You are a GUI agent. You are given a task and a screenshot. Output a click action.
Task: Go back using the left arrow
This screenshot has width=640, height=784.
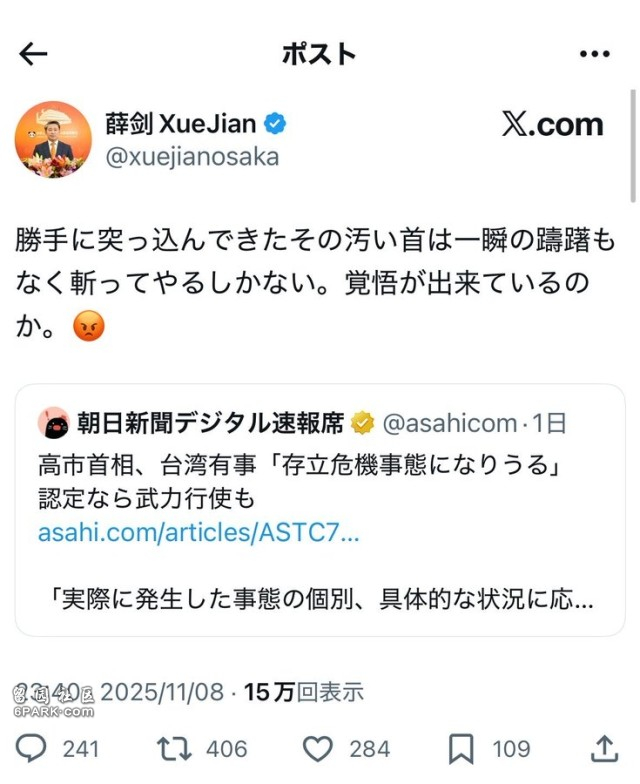click(33, 54)
